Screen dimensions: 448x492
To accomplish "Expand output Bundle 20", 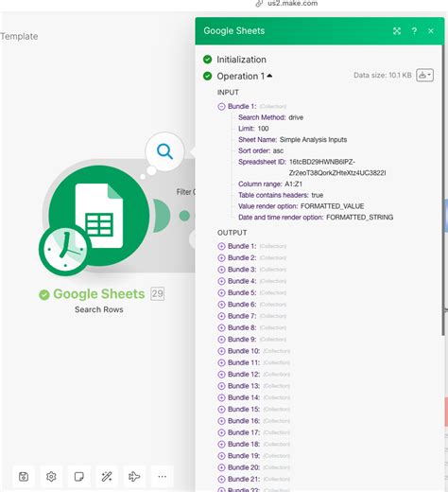I will [x=221, y=467].
